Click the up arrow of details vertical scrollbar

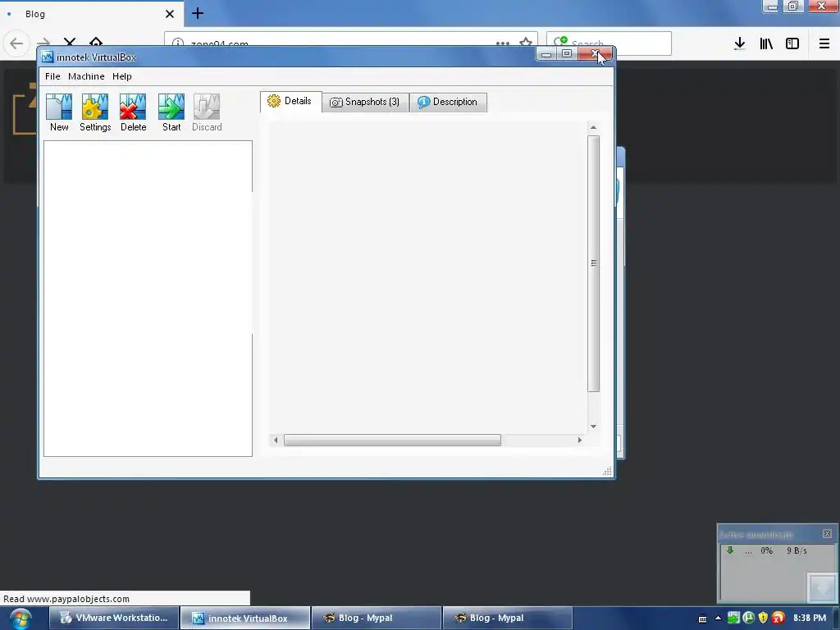pos(593,127)
